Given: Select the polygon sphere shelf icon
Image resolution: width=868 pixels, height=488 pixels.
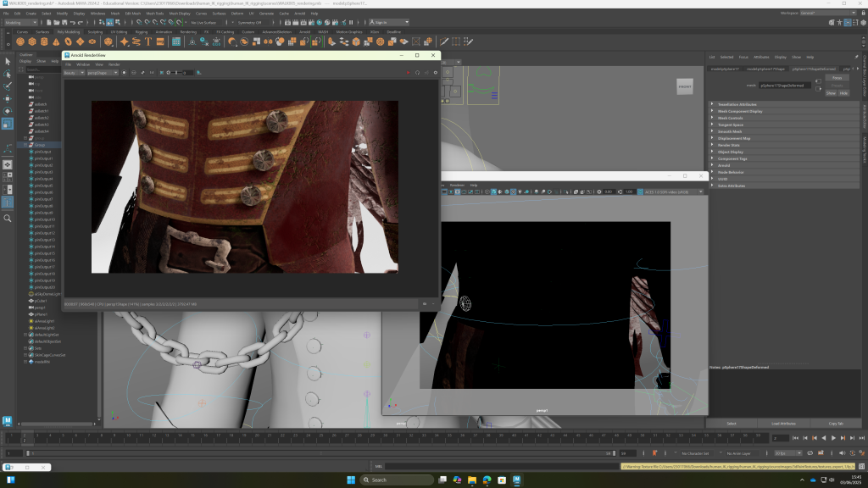Looking at the screenshot, I should click(20, 41).
